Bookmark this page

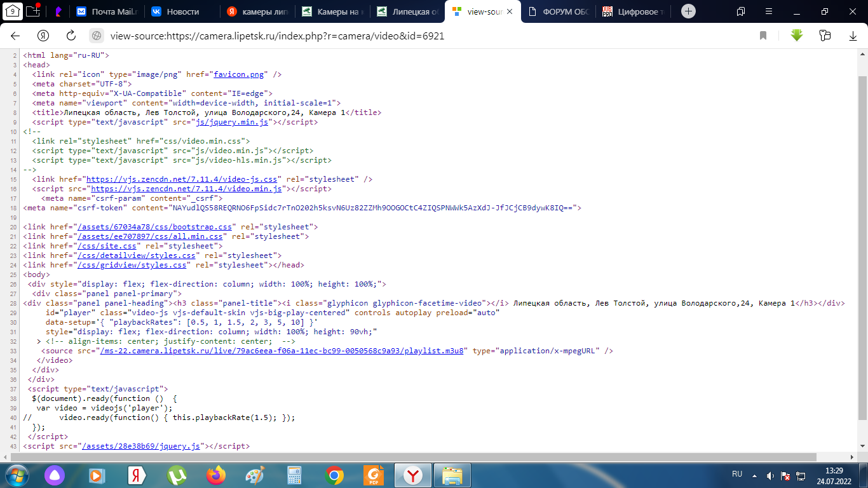[763, 36]
